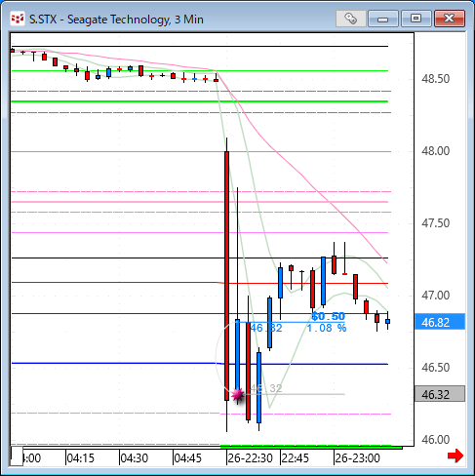The width and height of the screenshot is (475, 476).
Task: Click the blue $0.50 measurement label
Action: click(x=328, y=316)
